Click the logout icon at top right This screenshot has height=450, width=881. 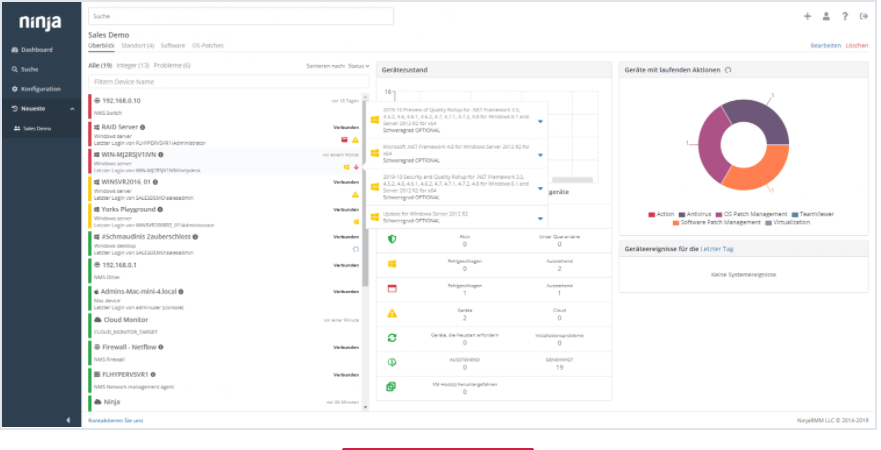[x=863, y=16]
